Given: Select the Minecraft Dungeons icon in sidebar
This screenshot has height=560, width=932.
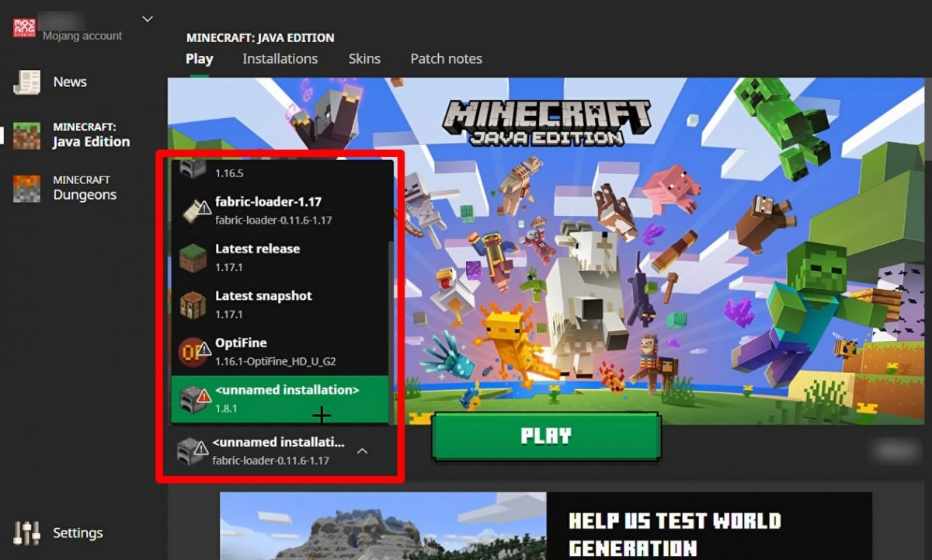Looking at the screenshot, I should [27, 188].
